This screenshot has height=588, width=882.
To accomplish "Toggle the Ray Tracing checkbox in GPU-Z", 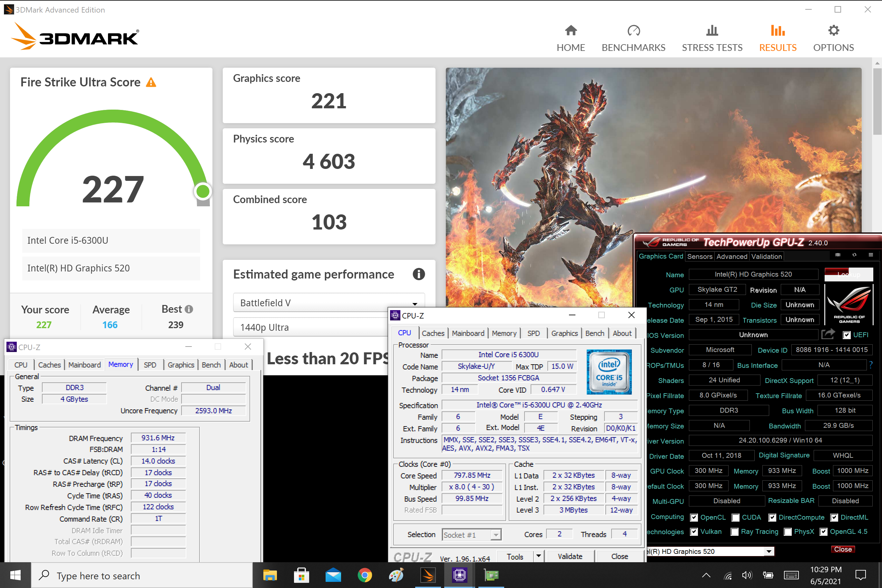I will click(x=735, y=532).
